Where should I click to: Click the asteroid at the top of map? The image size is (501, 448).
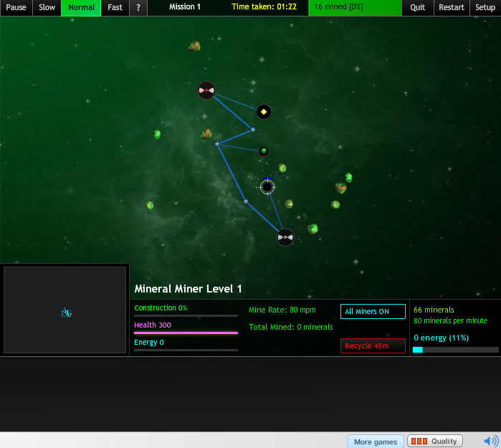click(x=194, y=47)
